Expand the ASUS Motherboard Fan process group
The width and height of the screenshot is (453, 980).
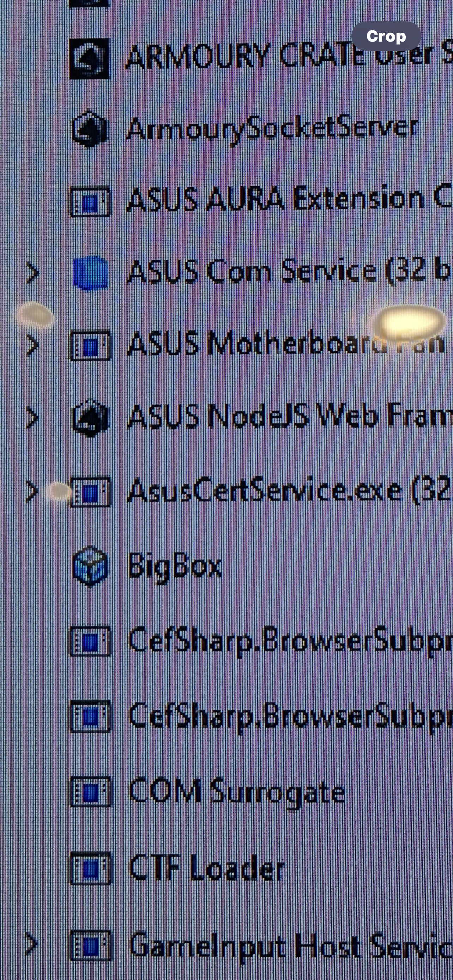(33, 345)
